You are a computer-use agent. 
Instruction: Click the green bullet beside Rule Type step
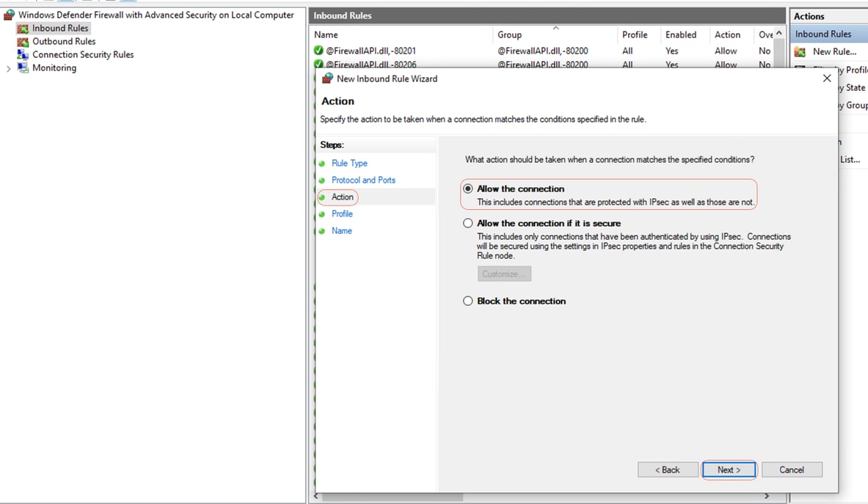click(x=322, y=164)
